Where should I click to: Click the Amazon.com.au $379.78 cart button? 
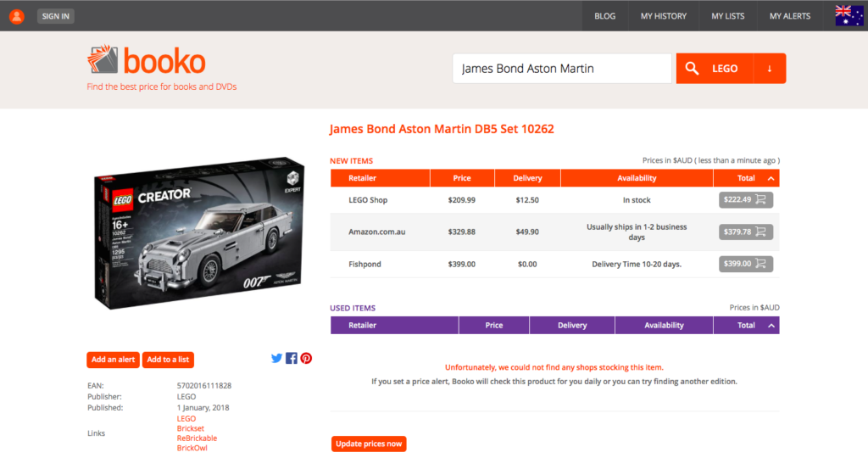click(746, 232)
